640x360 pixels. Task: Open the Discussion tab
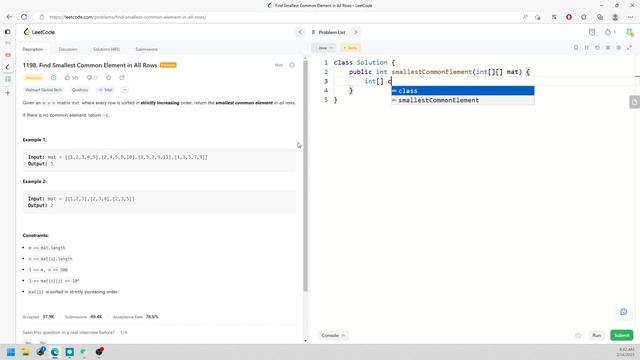click(x=68, y=49)
